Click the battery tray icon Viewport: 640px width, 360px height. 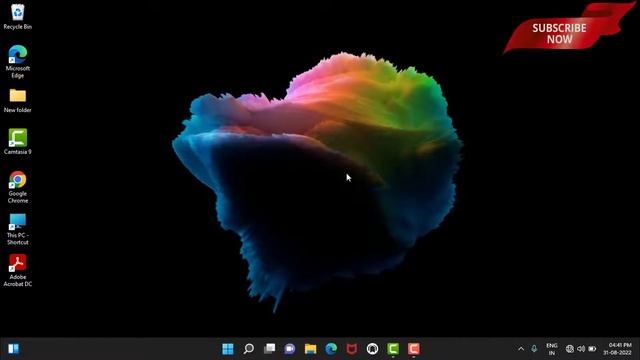click(592, 349)
